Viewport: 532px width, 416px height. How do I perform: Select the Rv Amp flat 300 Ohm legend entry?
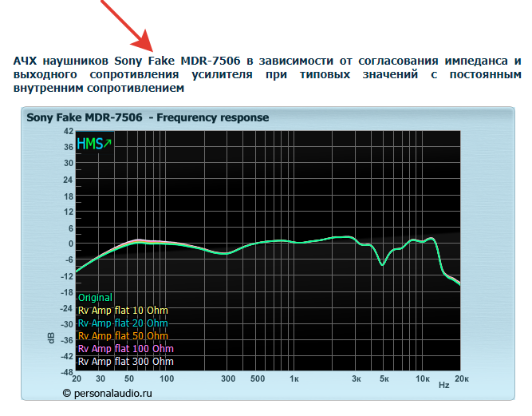click(125, 362)
